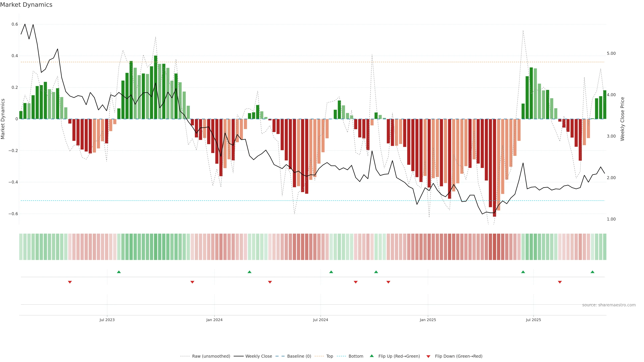
Task: Click the last green flip-up triangle marker
Action: point(592,272)
